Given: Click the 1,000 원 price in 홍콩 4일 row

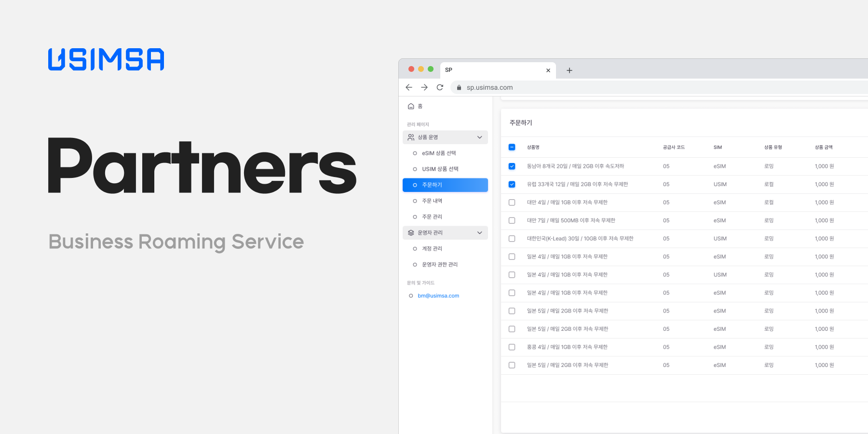Looking at the screenshot, I should (x=824, y=347).
